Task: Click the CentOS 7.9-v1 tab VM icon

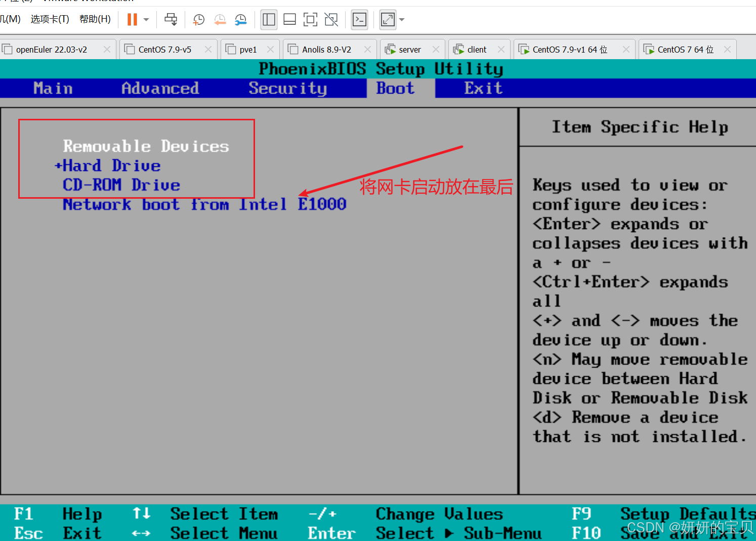Action: click(x=524, y=49)
